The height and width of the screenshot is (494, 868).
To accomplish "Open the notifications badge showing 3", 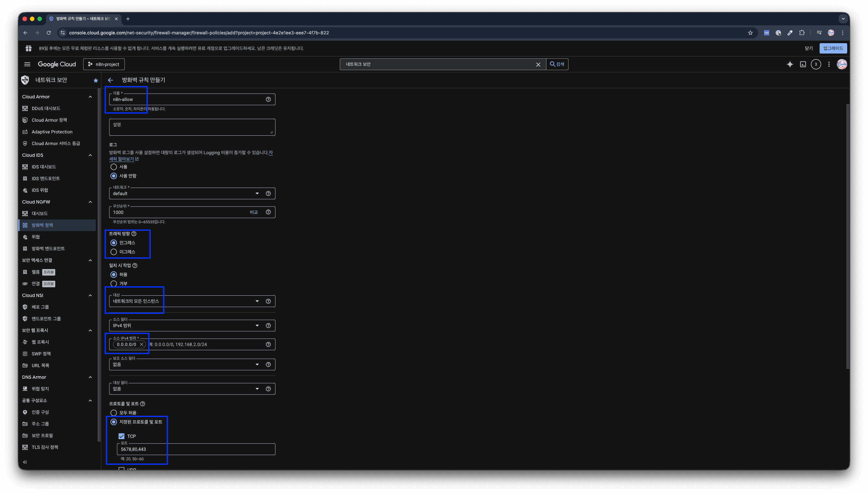I will pyautogui.click(x=816, y=64).
